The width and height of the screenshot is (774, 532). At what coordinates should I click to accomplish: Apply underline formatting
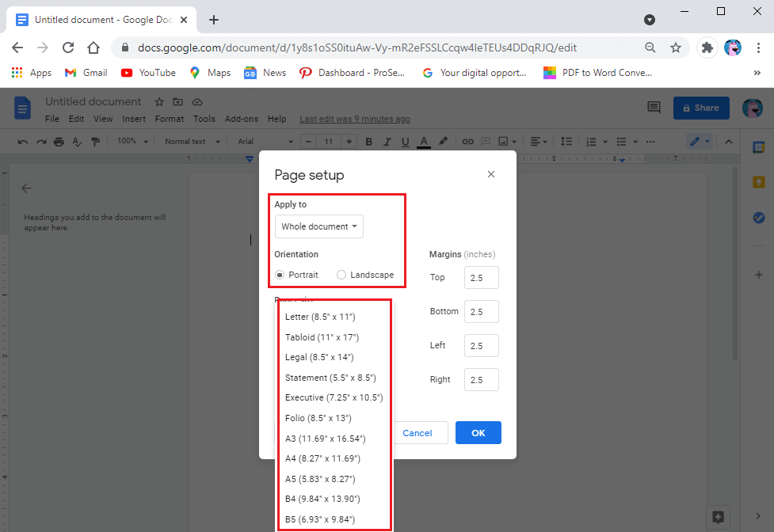tap(404, 141)
